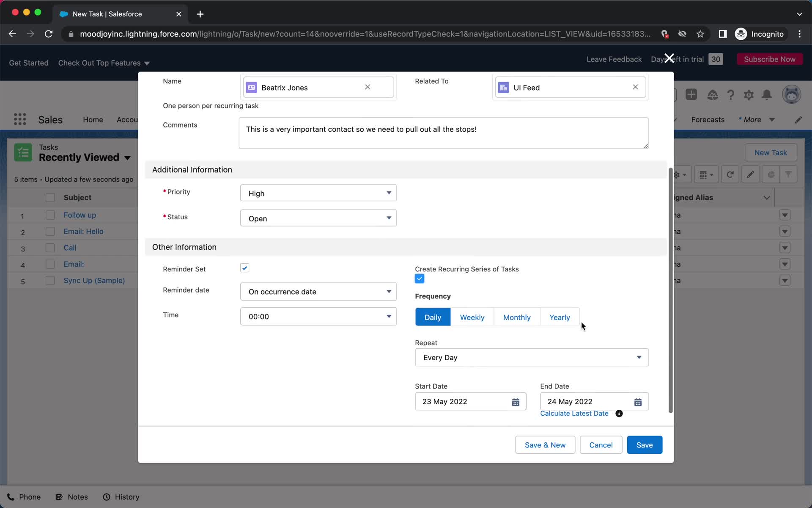Clear Beatrix Jones from the Name field
The height and width of the screenshot is (508, 812).
pos(368,87)
